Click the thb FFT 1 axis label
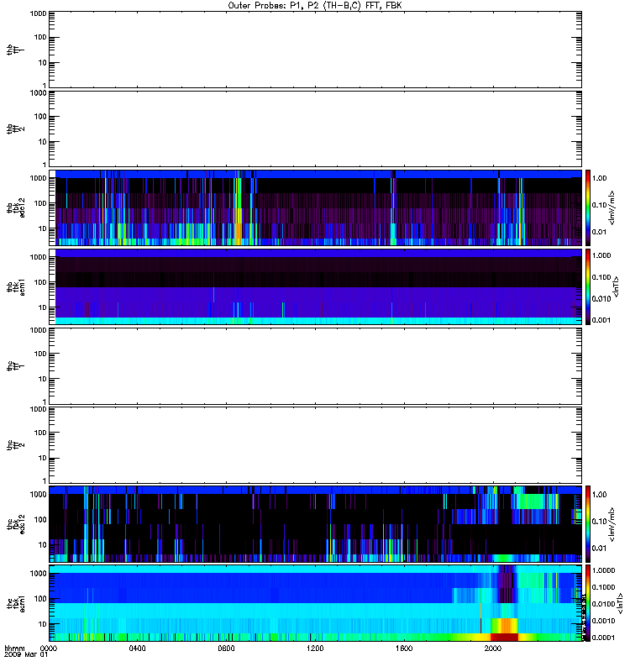 click(16, 50)
